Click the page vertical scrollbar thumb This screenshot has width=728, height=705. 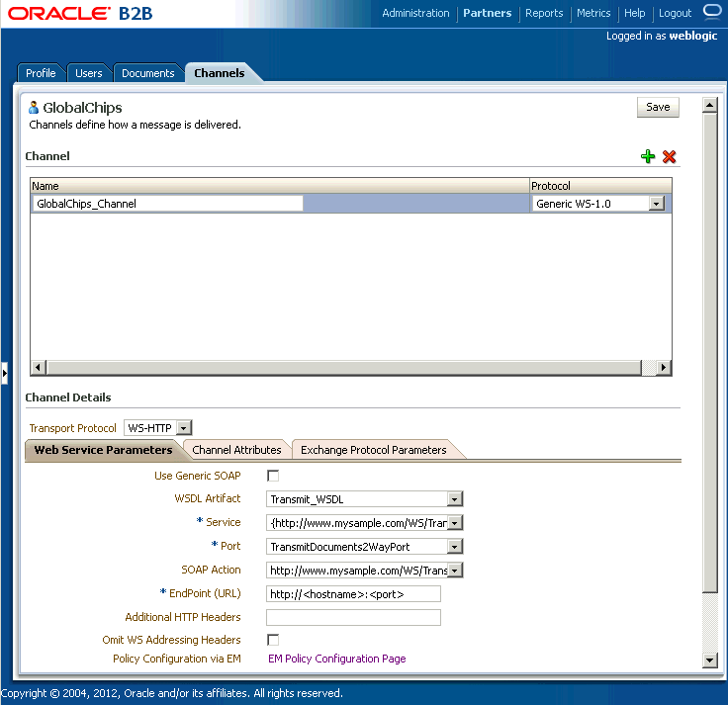[710, 353]
